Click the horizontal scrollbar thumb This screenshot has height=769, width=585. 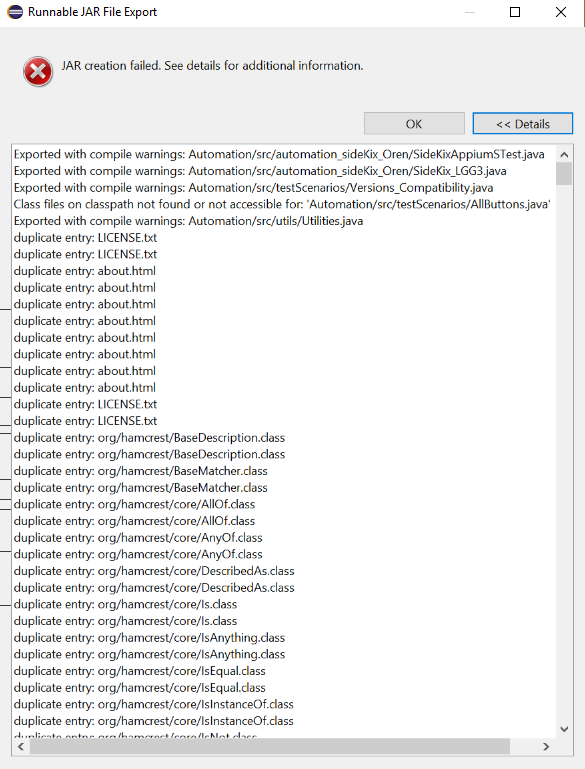[x=270, y=746]
